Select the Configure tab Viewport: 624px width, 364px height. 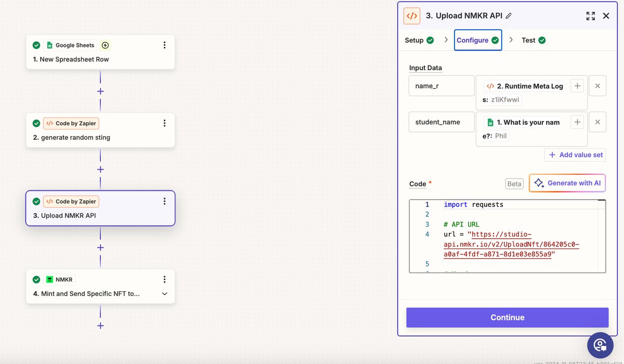click(x=478, y=40)
